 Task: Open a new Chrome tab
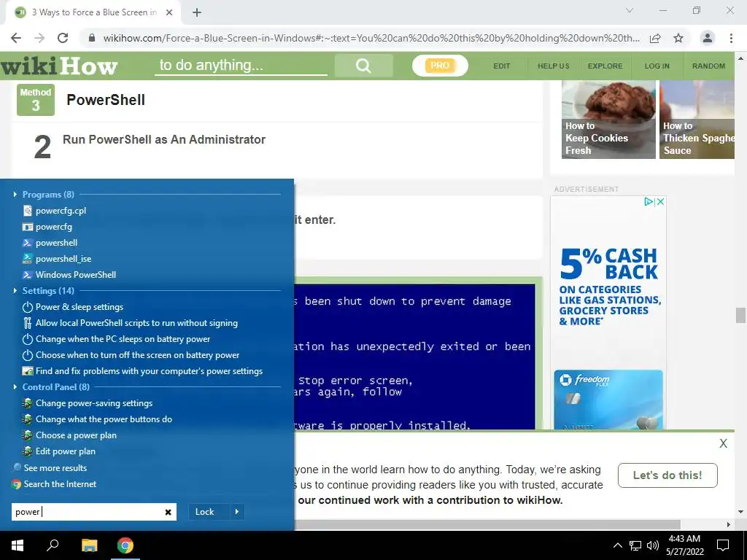197,12
